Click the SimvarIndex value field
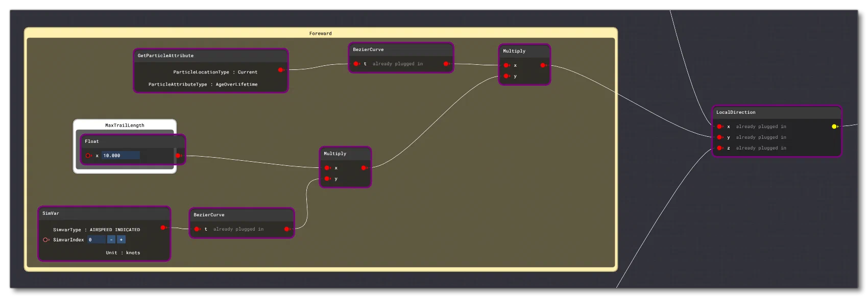Image resolution: width=868 pixels, height=298 pixels. click(x=97, y=240)
